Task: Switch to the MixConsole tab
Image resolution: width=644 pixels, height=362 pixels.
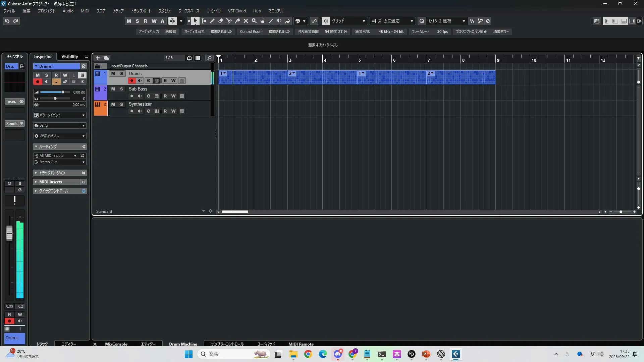Action: 116,344
